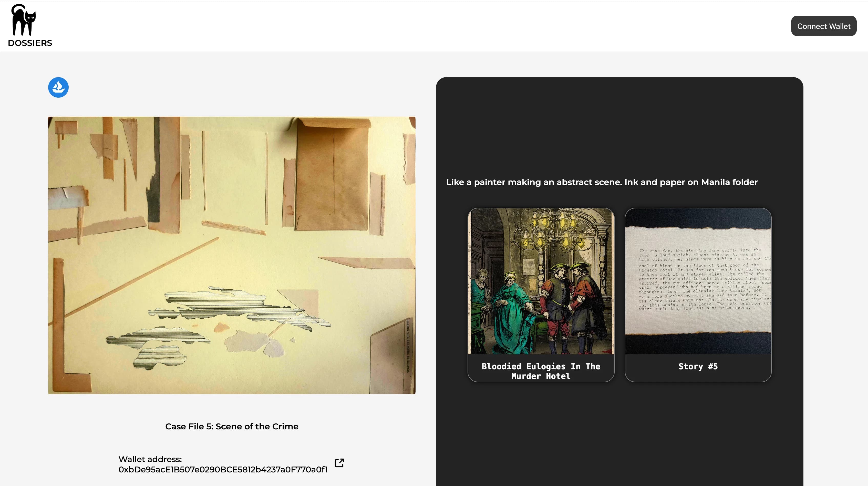The height and width of the screenshot is (486, 868).
Task: Click the 'Like a painter' description text
Action: tap(602, 182)
